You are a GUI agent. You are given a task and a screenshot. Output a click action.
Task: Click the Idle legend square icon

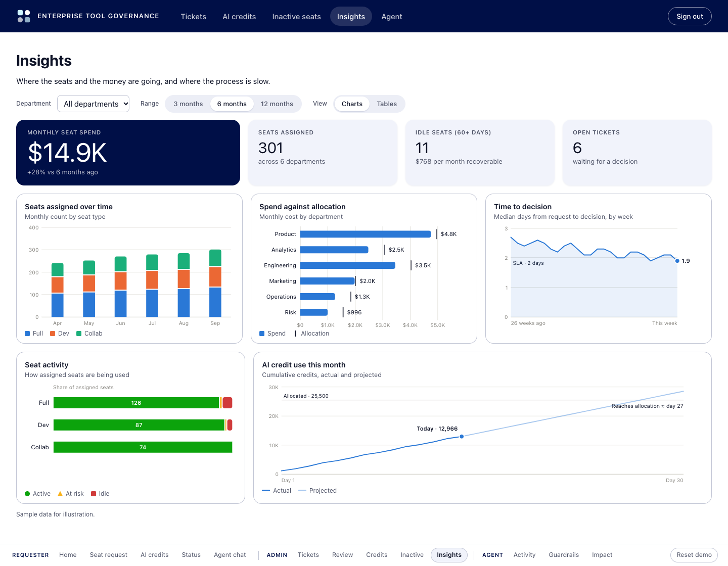94,494
